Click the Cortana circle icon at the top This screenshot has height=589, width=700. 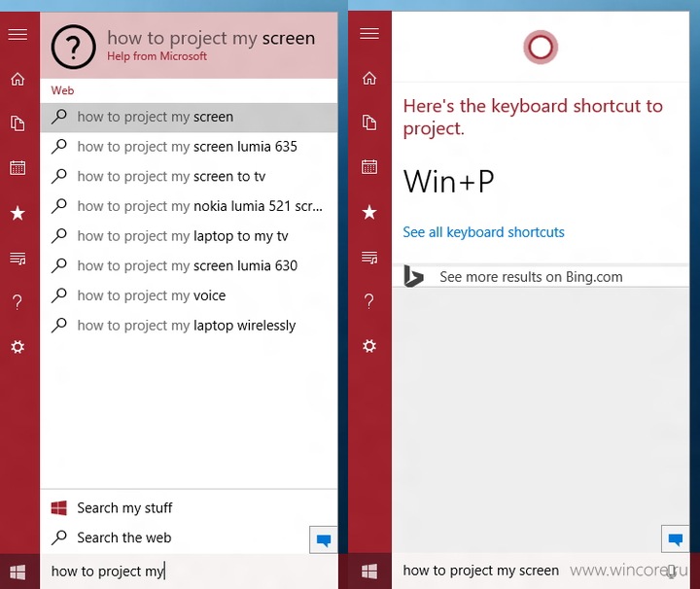[x=541, y=47]
